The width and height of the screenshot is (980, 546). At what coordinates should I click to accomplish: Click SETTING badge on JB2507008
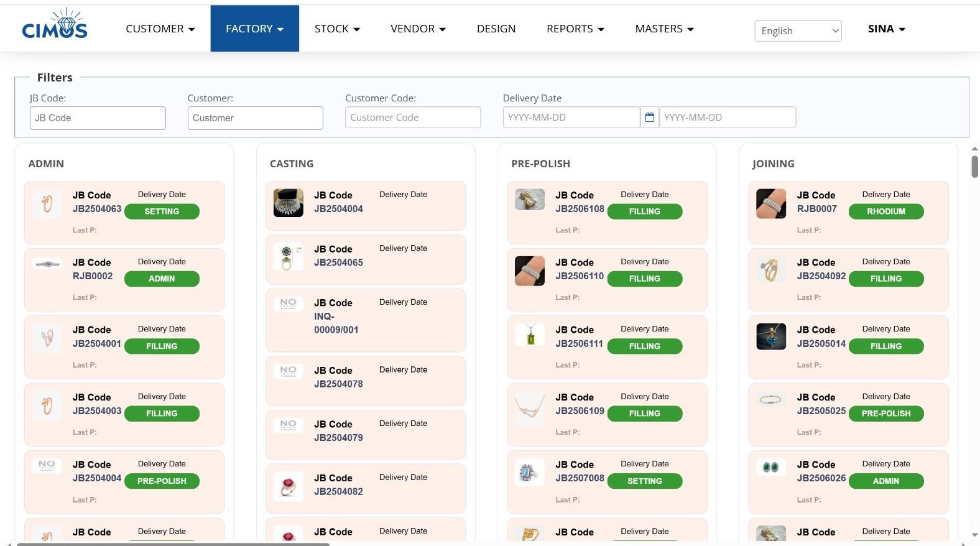[x=645, y=481]
